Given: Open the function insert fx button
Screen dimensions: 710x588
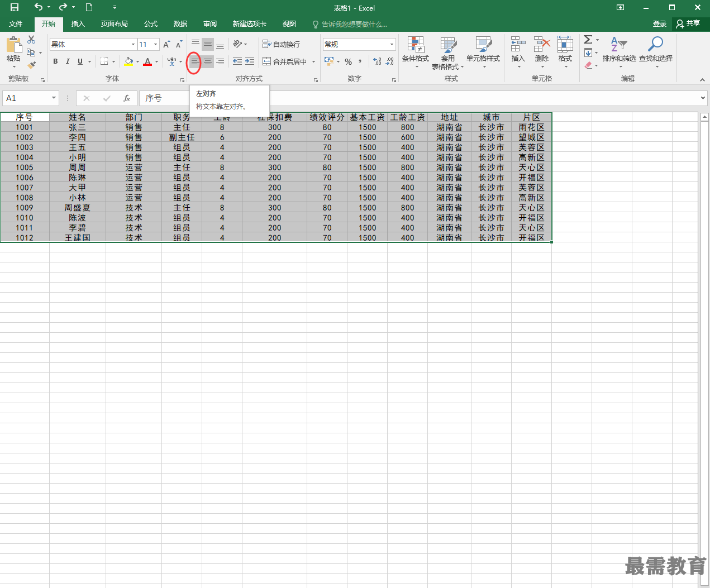Looking at the screenshot, I should [x=127, y=98].
